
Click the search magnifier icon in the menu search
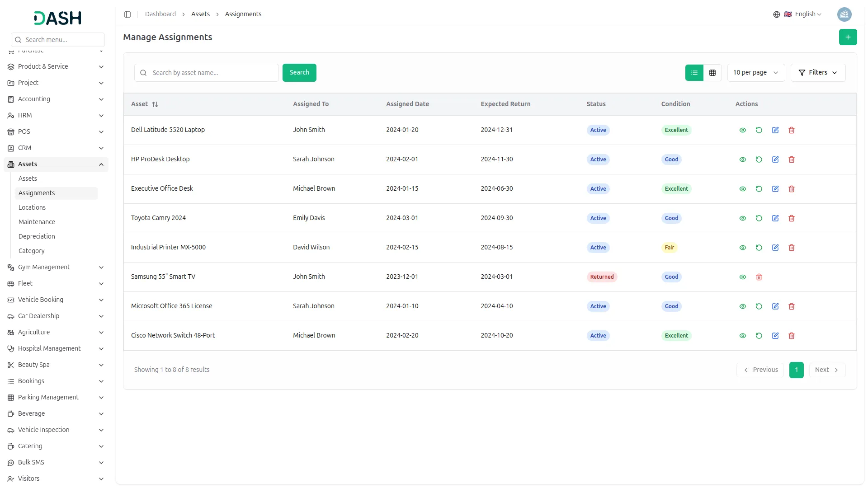[18, 39]
